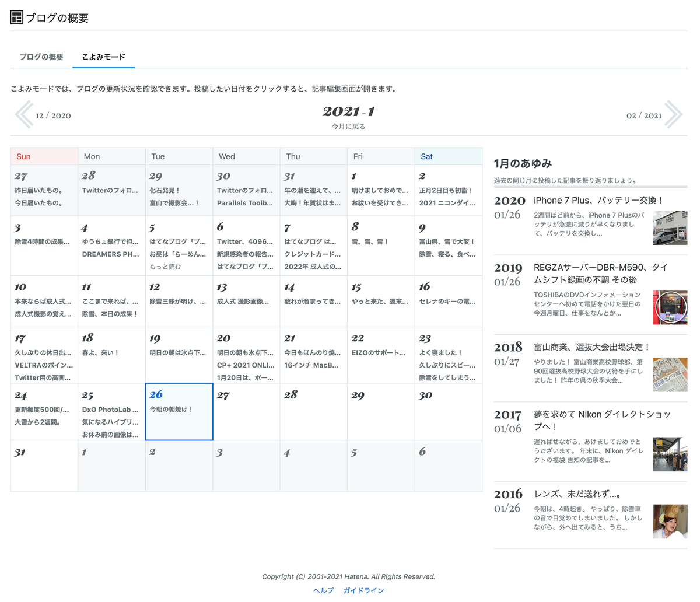Switch to the ブログの概要 tab
700x602 pixels.
click(x=41, y=57)
